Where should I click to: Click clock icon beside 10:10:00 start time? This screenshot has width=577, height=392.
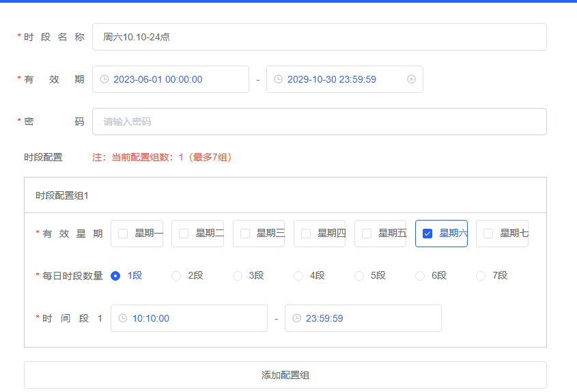point(123,318)
